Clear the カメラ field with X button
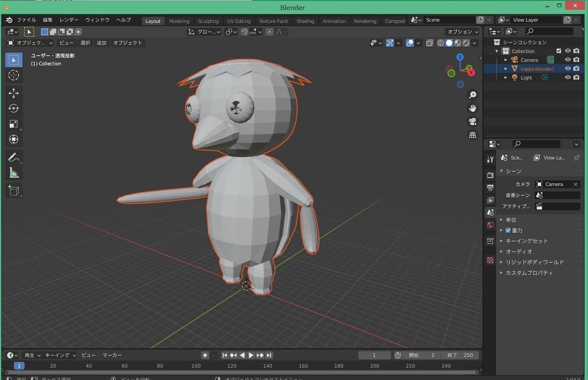 pos(576,184)
